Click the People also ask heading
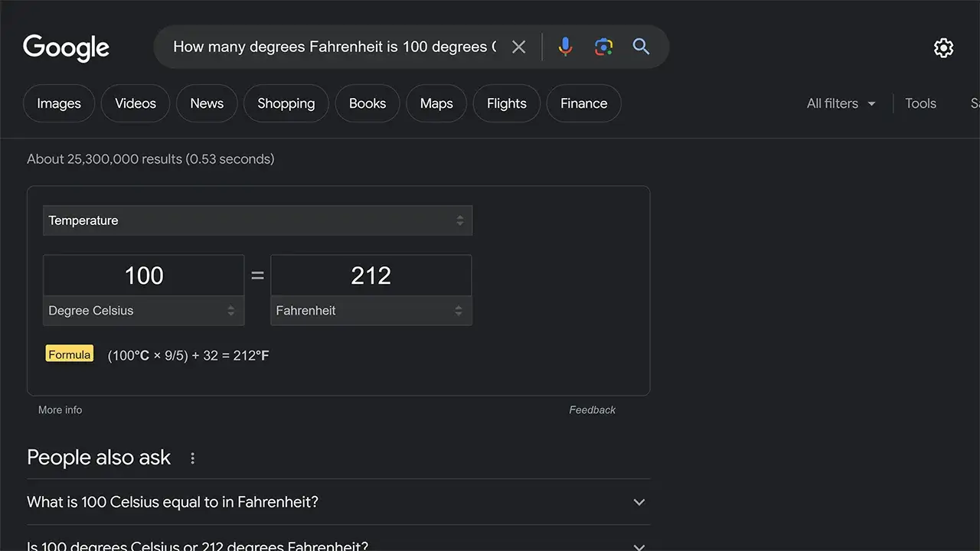 [x=99, y=458]
